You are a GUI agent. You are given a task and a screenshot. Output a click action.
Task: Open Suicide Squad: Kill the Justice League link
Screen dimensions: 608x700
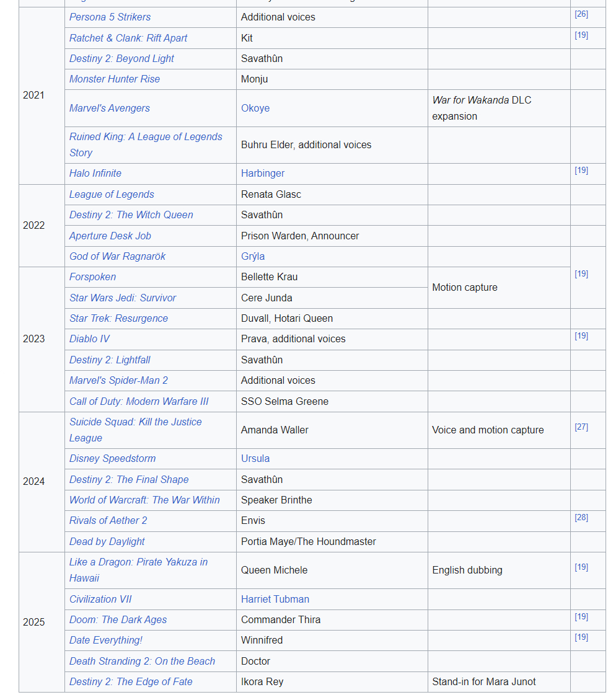tap(135, 430)
